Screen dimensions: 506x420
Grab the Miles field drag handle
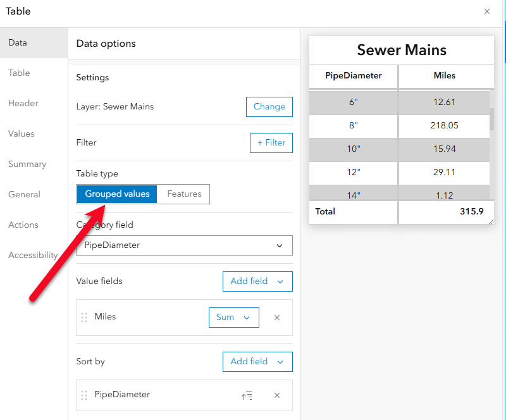point(84,318)
